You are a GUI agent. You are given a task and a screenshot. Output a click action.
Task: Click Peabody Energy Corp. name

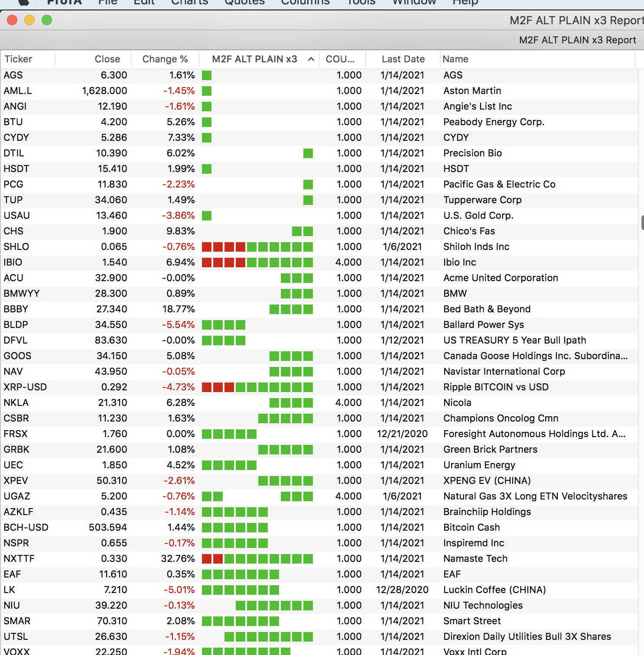coord(494,122)
